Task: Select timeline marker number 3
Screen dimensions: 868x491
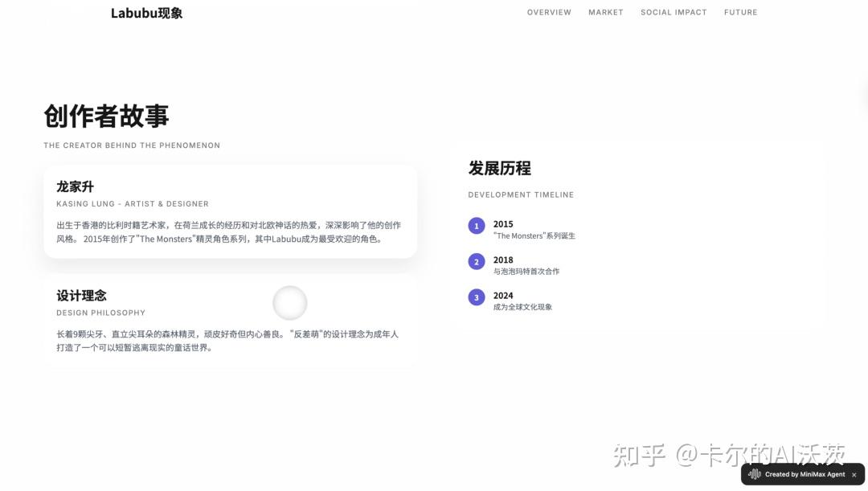Action: point(477,297)
